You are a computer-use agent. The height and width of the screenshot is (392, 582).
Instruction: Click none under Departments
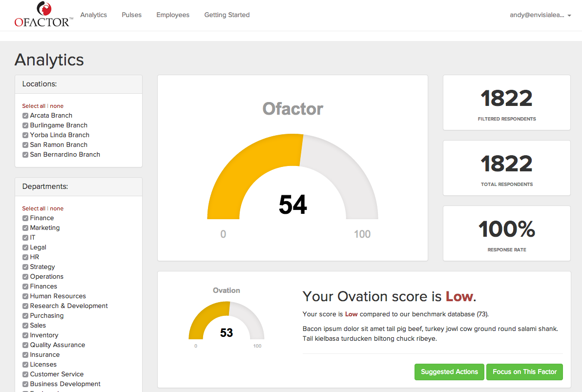57,208
